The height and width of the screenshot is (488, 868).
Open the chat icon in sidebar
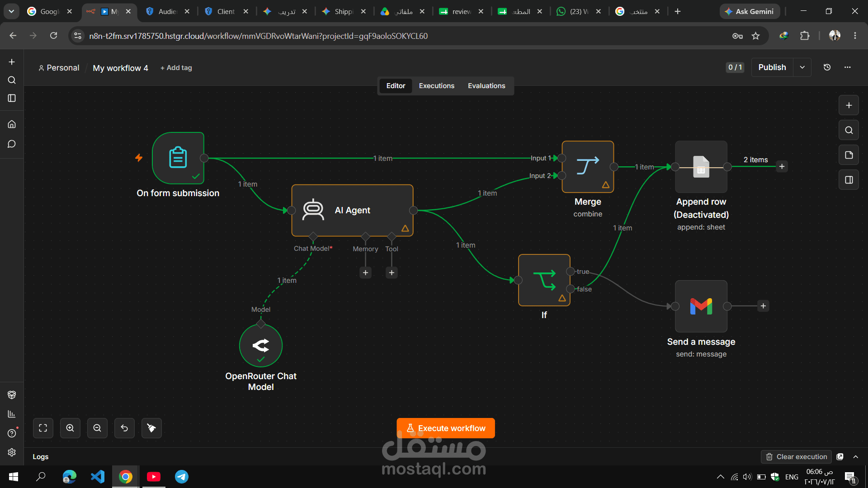(12, 144)
